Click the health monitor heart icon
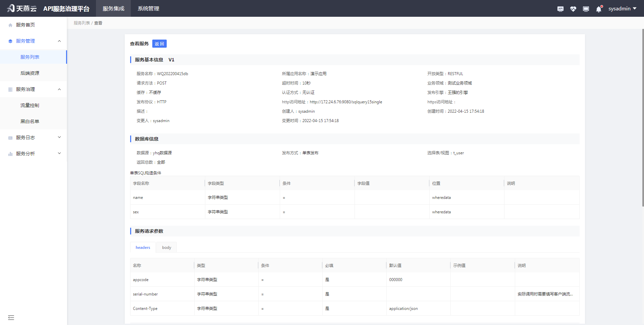Image resolution: width=644 pixels, height=325 pixels. 573,9
